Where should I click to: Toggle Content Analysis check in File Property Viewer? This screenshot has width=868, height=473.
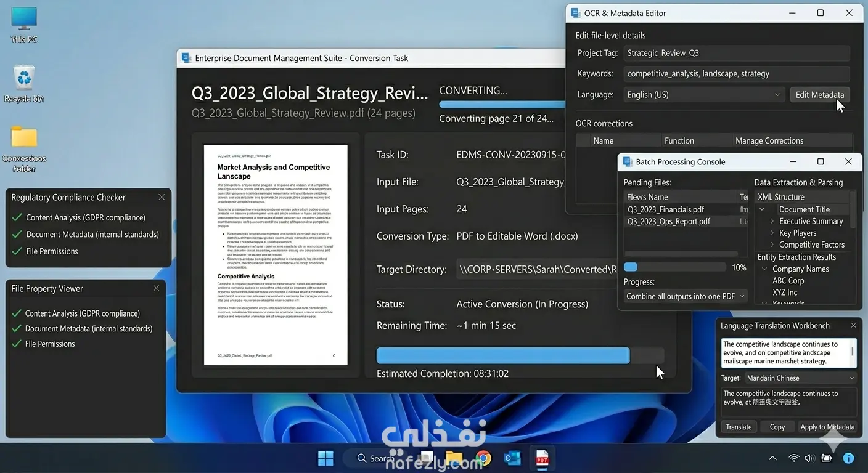click(17, 313)
